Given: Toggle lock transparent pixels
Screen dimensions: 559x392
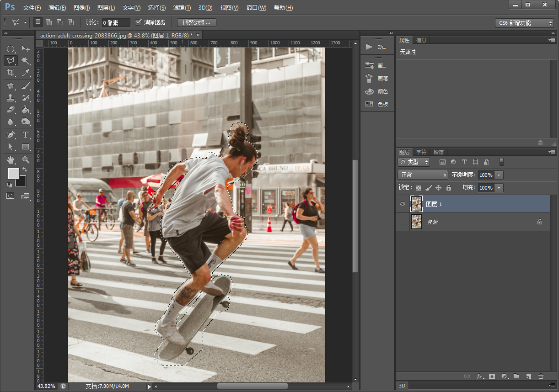Looking at the screenshot, I should tap(418, 188).
